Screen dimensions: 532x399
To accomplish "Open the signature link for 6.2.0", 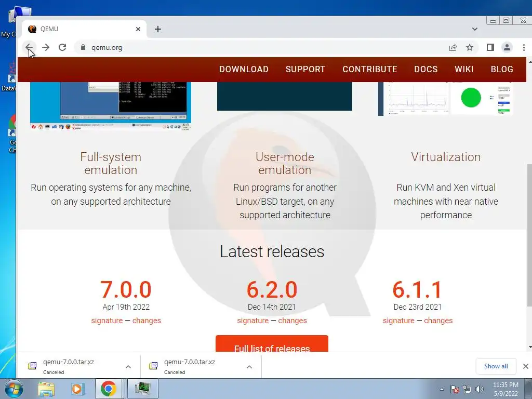I will [x=253, y=321].
